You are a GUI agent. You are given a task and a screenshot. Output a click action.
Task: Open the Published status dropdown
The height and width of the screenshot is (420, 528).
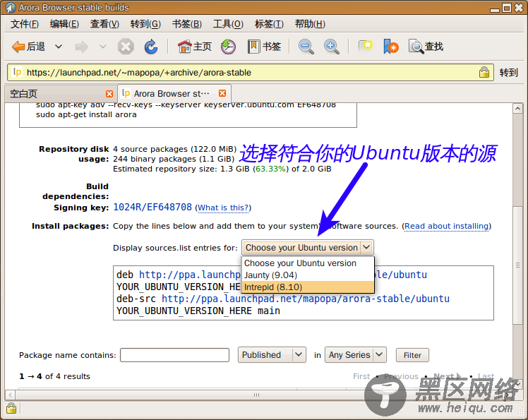point(272,355)
